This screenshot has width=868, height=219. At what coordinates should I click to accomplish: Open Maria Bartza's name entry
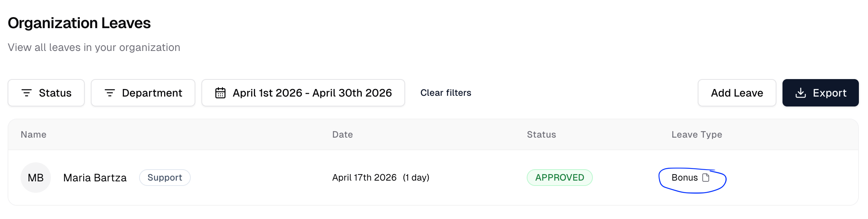click(x=95, y=178)
